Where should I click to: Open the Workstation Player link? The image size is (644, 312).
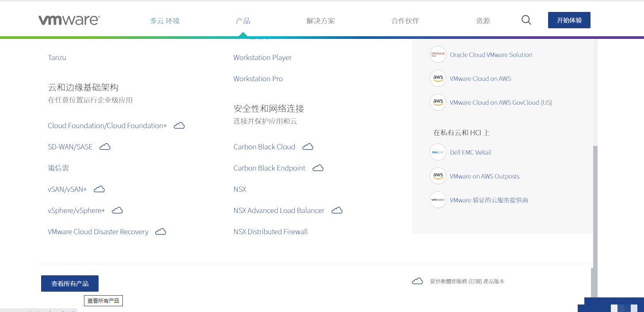[263, 57]
